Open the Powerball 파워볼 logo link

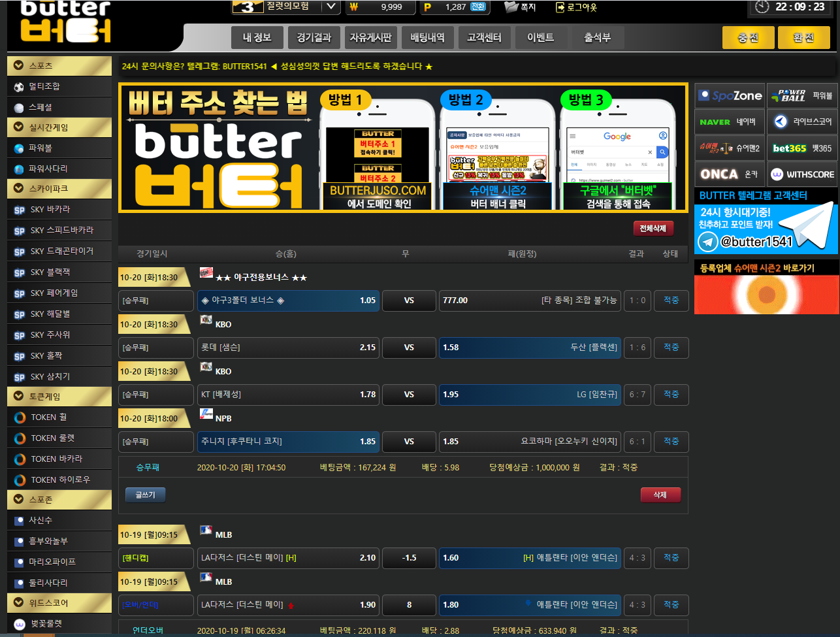[802, 96]
